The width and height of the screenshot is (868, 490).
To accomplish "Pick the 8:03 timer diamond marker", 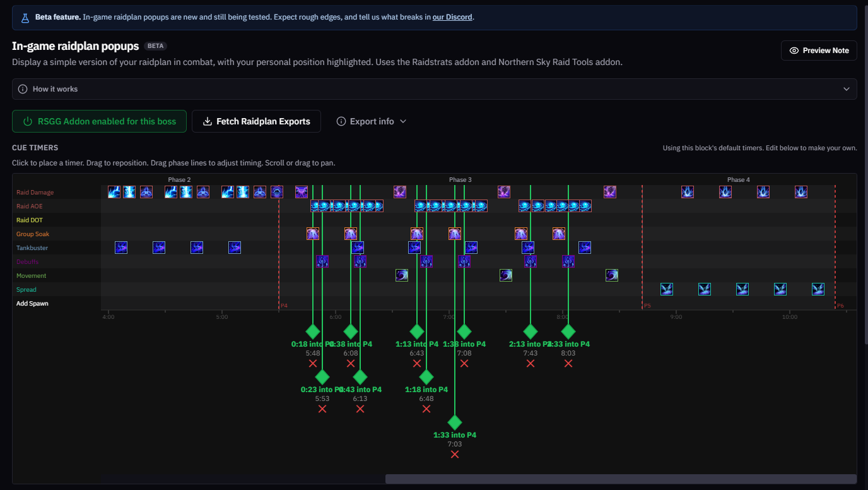I will click(568, 332).
